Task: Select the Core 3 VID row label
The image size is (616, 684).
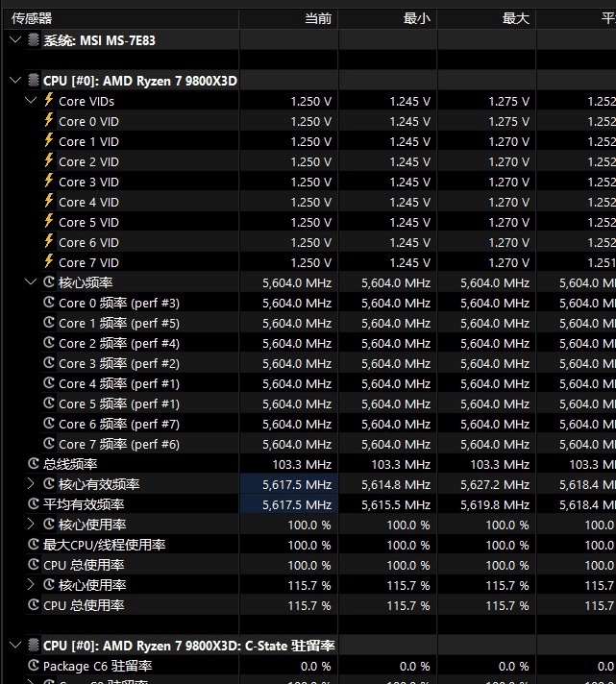Action: pyautogui.click(x=88, y=182)
